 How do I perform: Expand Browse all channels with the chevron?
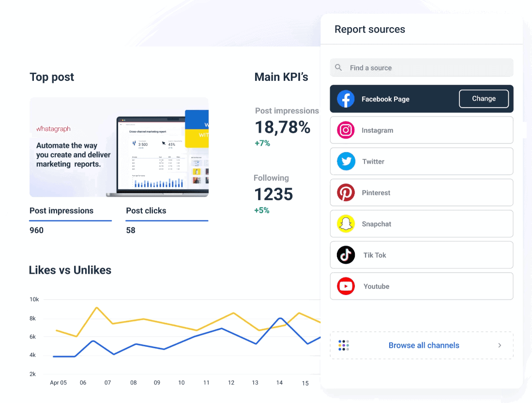point(499,345)
